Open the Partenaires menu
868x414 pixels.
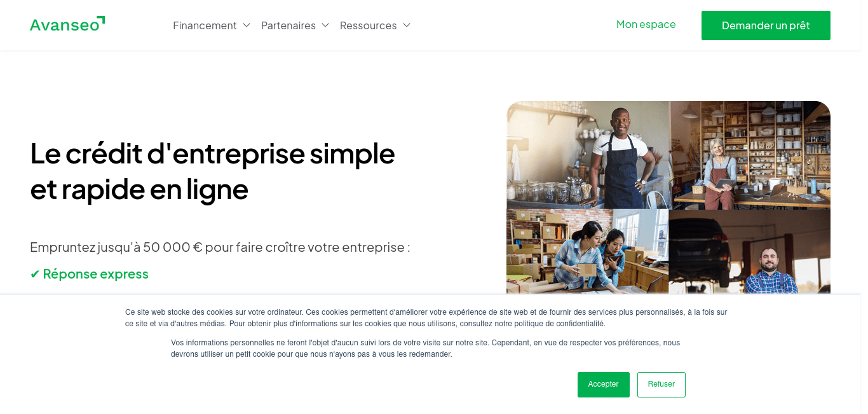tap(288, 25)
